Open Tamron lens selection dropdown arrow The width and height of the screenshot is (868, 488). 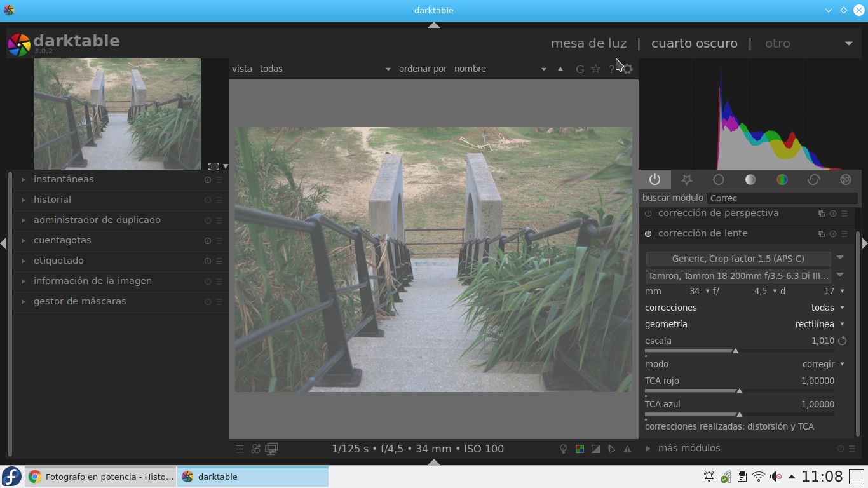tap(840, 275)
